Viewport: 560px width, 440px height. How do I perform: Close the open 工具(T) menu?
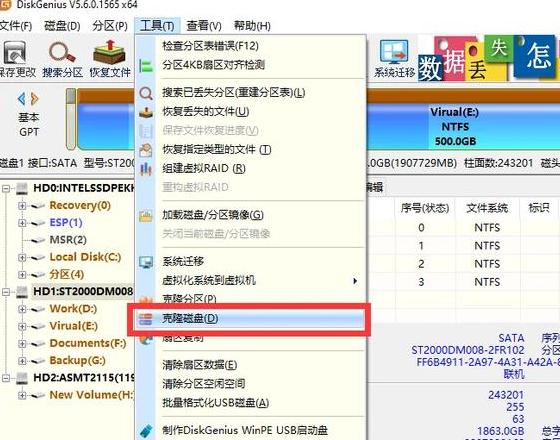pos(157,26)
